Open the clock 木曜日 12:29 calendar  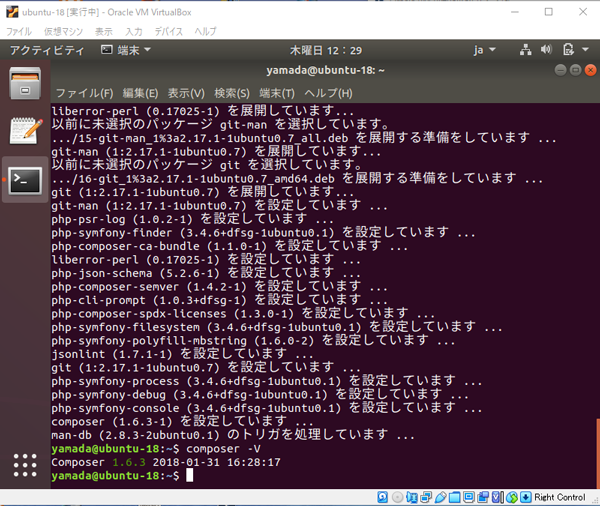click(x=326, y=50)
